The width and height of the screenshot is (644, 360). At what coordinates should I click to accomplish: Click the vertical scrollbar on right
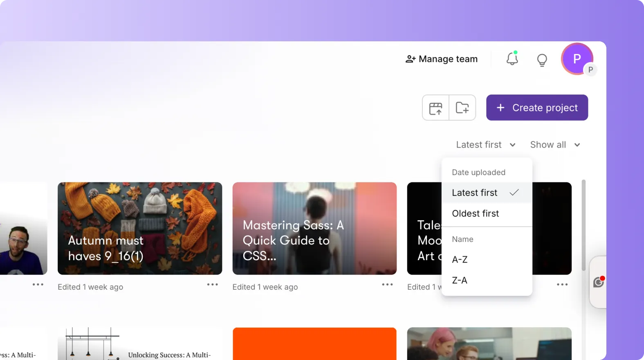583,225
